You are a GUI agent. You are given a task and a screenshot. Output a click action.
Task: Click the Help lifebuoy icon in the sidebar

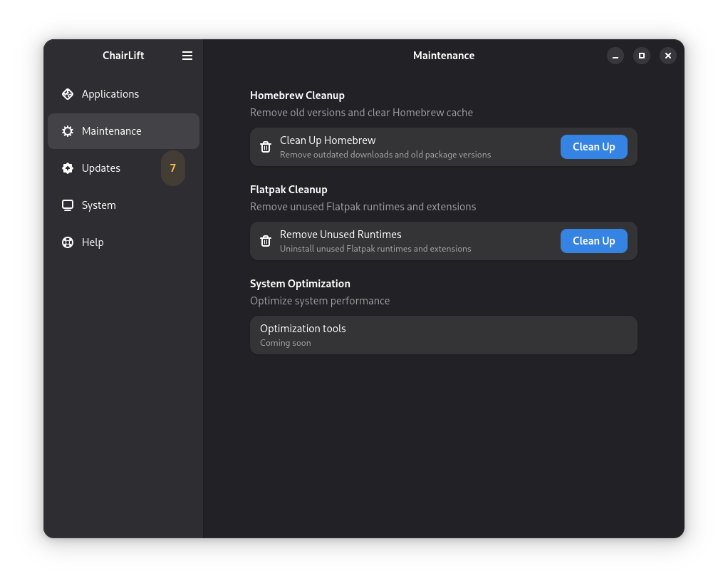tap(68, 242)
